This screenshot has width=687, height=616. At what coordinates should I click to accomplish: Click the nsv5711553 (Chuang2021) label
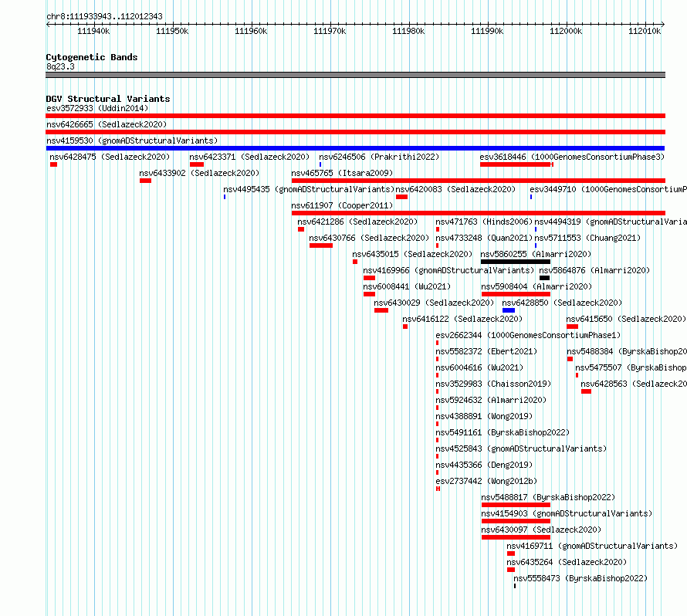pyautogui.click(x=587, y=238)
